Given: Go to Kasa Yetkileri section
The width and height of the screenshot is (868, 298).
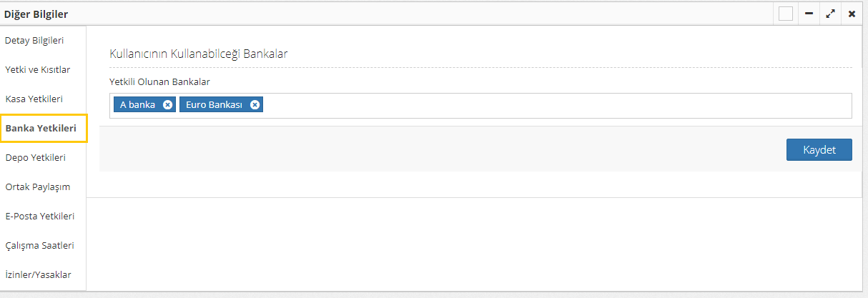Looking at the screenshot, I should (x=34, y=99).
